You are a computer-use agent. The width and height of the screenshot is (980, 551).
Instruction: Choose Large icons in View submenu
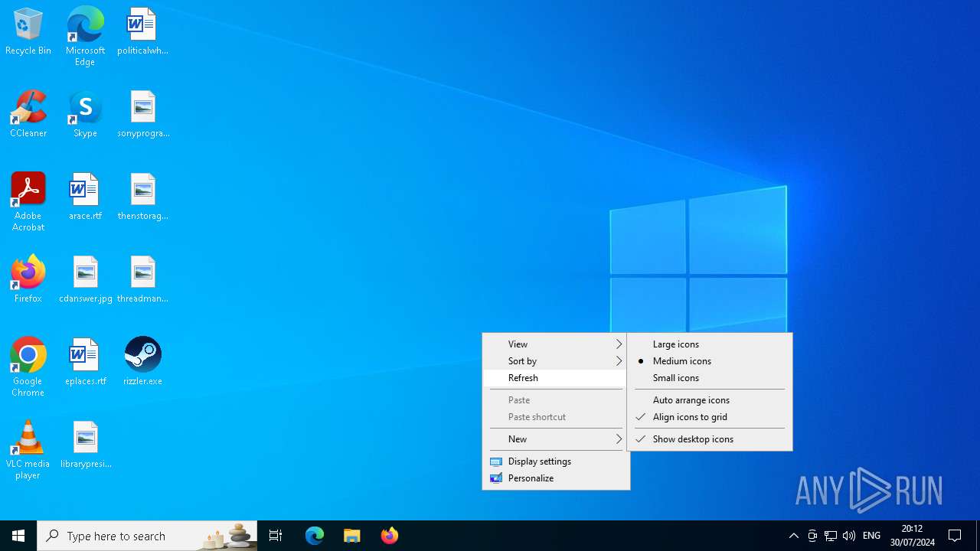710,344
